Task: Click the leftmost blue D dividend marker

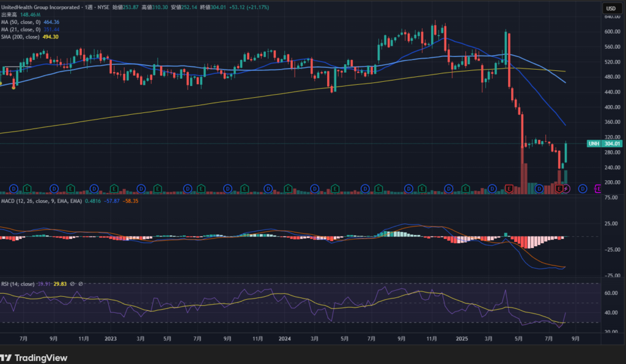Action: coord(13,189)
